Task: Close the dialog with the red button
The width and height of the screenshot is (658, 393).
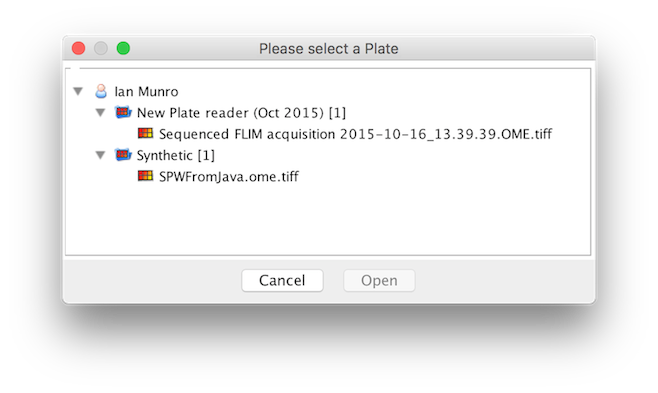Action: pos(78,48)
